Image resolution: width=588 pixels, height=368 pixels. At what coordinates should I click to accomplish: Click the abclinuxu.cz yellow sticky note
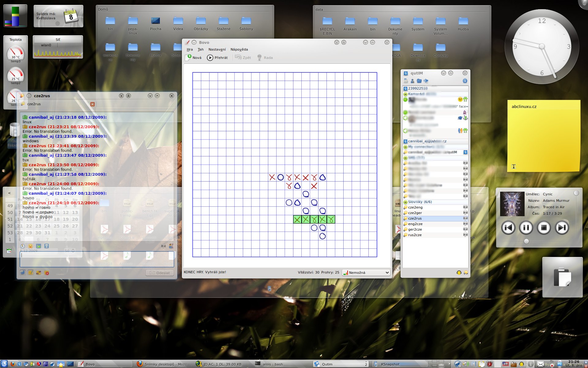(544, 136)
